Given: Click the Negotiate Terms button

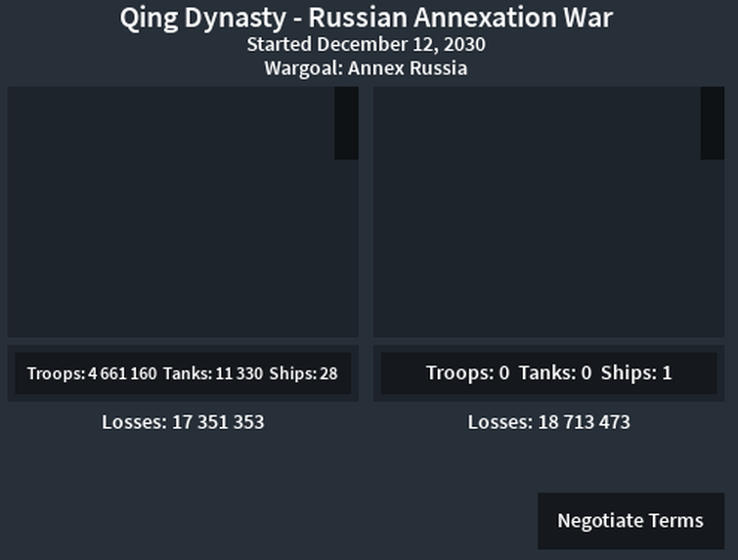Looking at the screenshot, I should tap(630, 521).
